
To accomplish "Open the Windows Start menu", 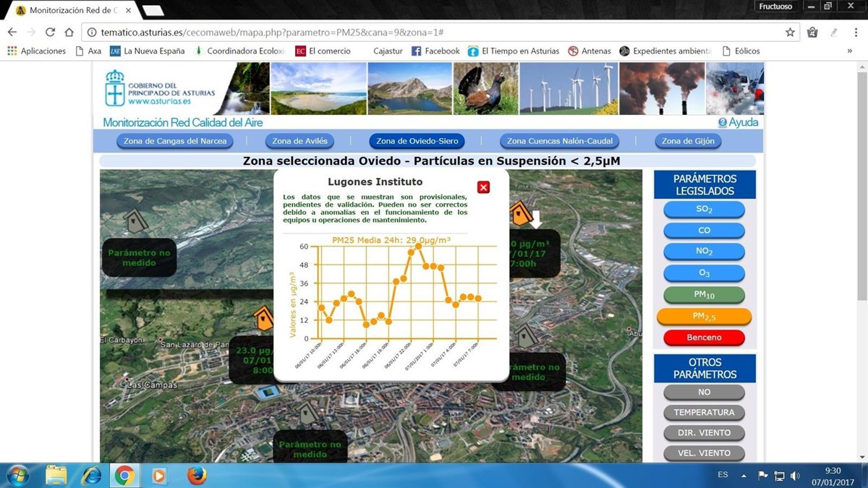I will (x=17, y=476).
